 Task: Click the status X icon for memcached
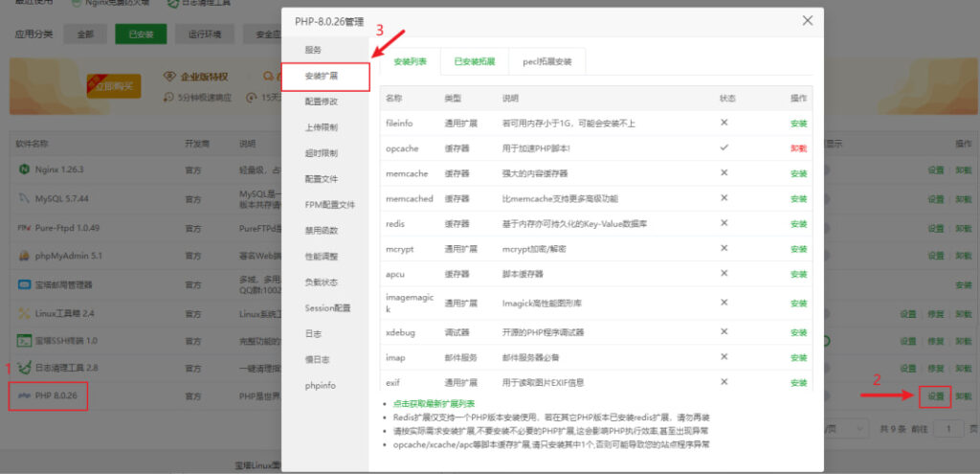pos(724,197)
